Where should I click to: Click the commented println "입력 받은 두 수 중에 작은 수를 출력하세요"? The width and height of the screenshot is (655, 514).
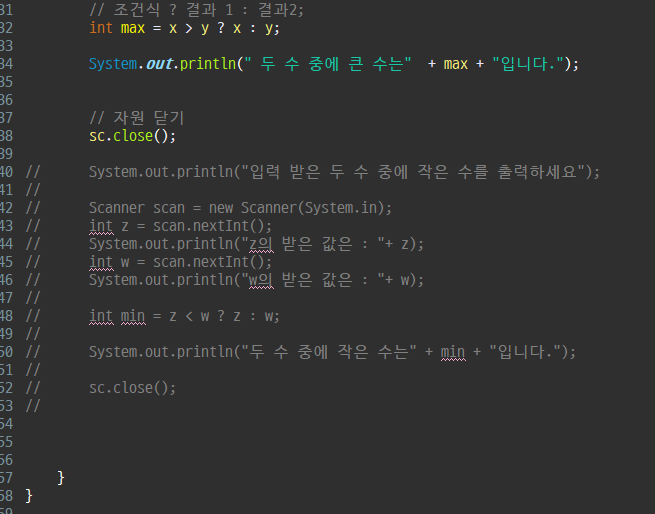click(x=344, y=172)
